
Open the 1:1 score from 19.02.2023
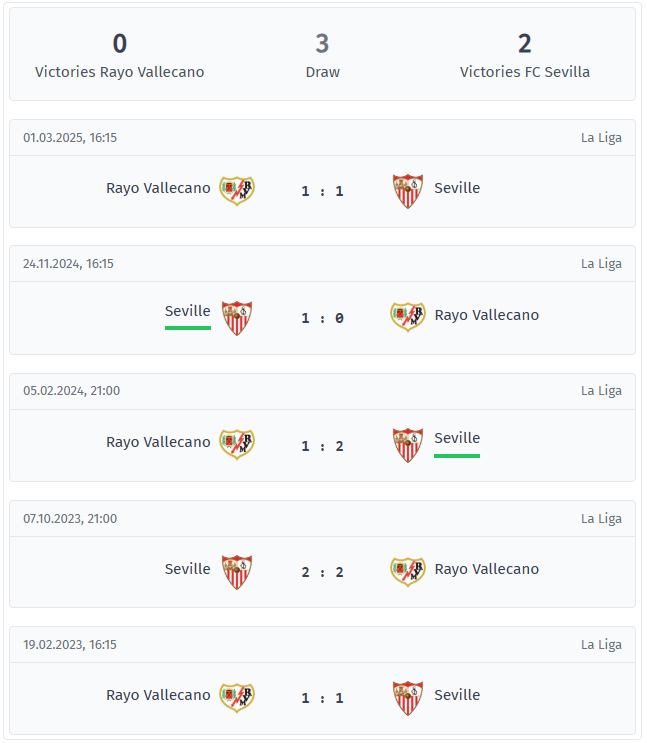click(x=322, y=698)
